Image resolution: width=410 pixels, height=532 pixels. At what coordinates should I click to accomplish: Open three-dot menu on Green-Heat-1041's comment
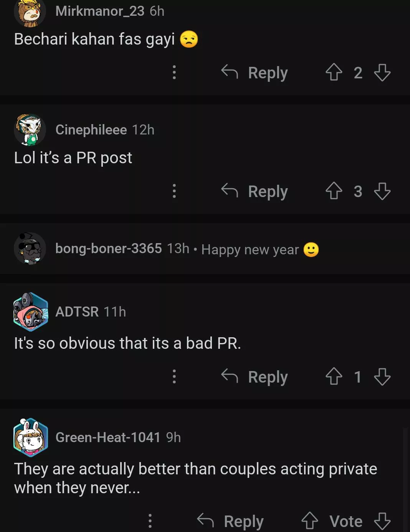(150, 521)
